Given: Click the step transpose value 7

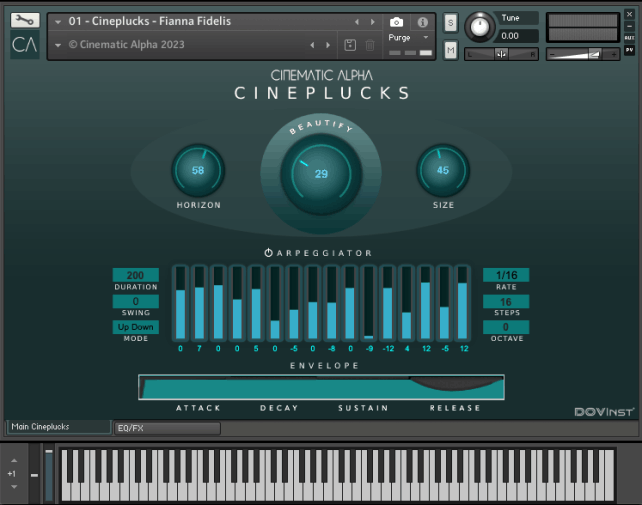Looking at the screenshot, I should pyautogui.click(x=199, y=349).
